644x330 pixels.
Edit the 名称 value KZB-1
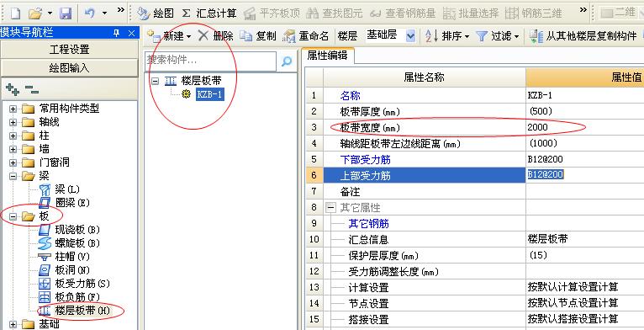[585, 95]
